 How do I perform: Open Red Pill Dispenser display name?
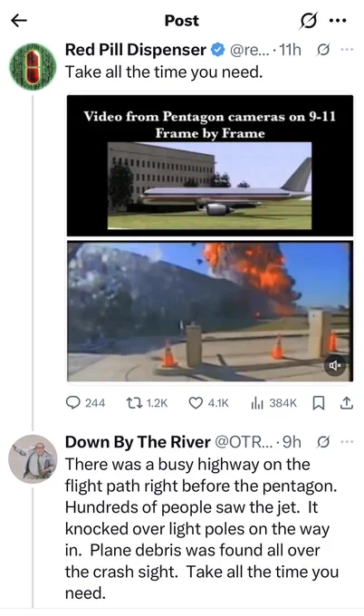[136, 50]
